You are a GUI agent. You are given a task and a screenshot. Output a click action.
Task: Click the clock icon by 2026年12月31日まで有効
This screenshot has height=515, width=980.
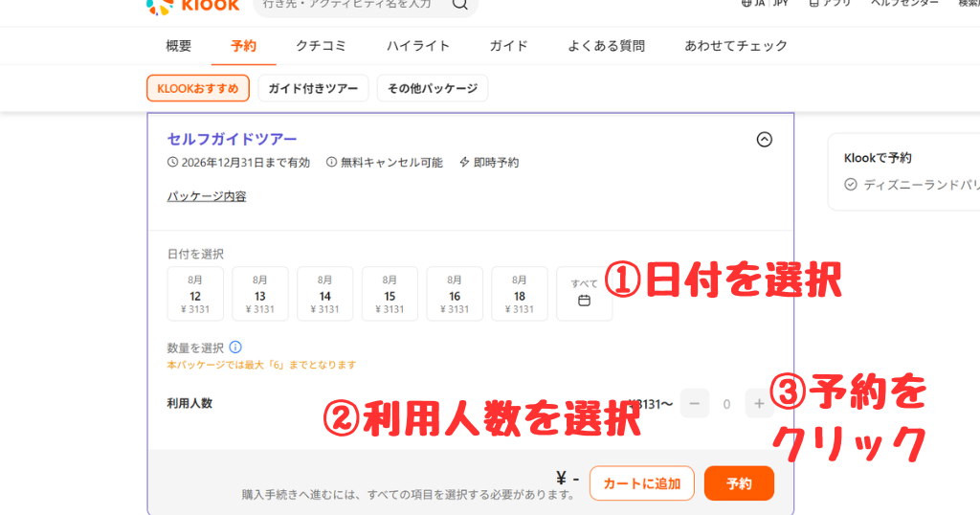point(172,162)
